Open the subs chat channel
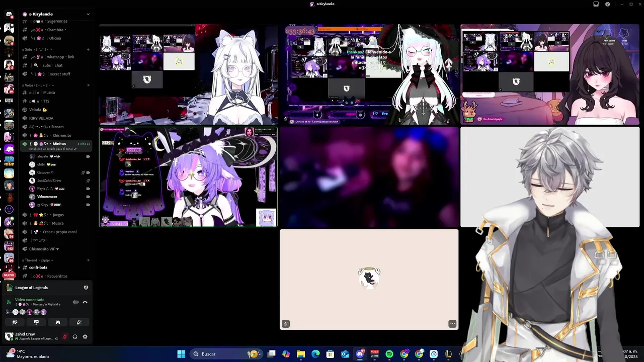Viewport: 644px width, 362px height. (55, 65)
